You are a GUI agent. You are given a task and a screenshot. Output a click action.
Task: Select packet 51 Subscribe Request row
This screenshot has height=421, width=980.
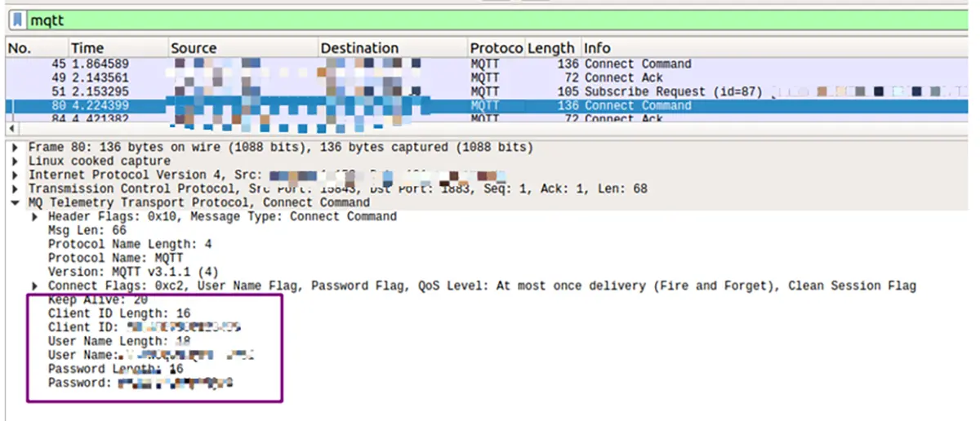[x=488, y=91]
